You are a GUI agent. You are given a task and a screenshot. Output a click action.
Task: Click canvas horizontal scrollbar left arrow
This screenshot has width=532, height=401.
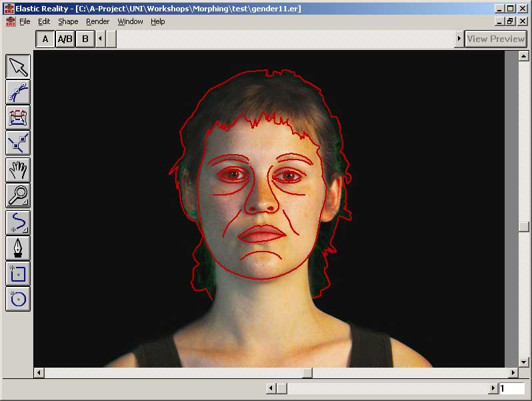tap(39, 373)
